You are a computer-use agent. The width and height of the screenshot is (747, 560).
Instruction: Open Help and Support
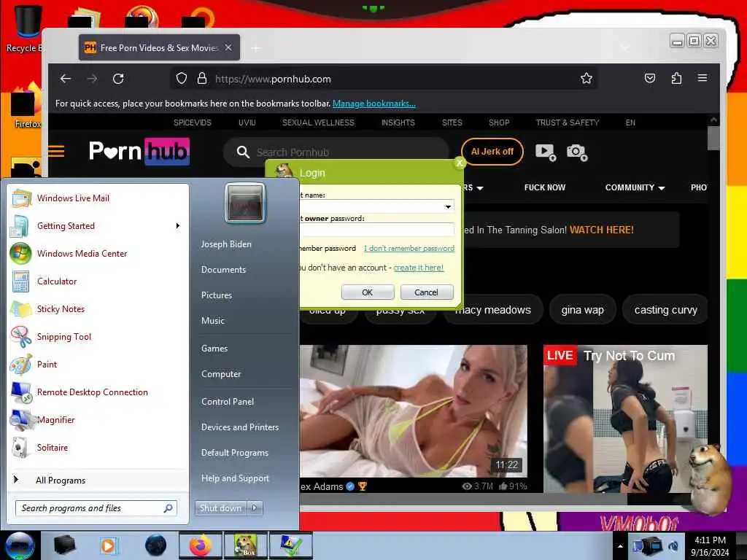pos(235,478)
